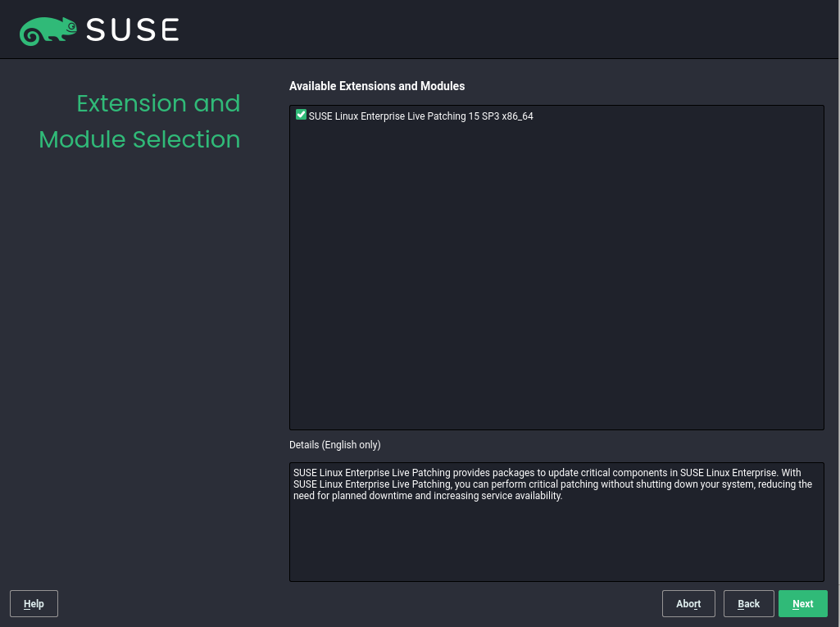Screen dimensions: 840x627
Task: Click the empty left sidebar below the title
Action: point(139,369)
